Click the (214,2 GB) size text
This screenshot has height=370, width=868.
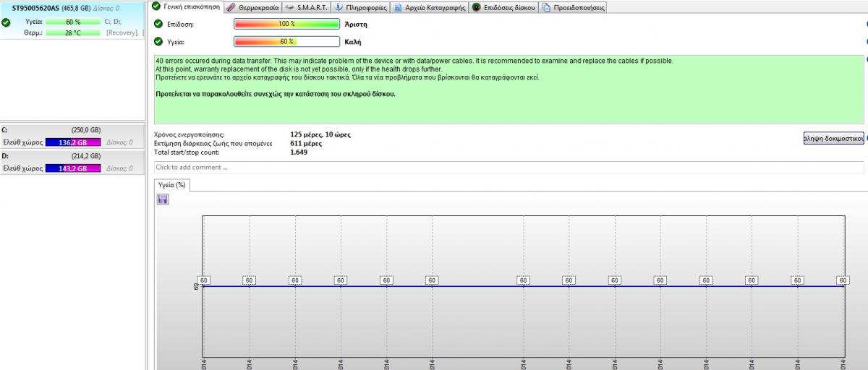click(86, 156)
